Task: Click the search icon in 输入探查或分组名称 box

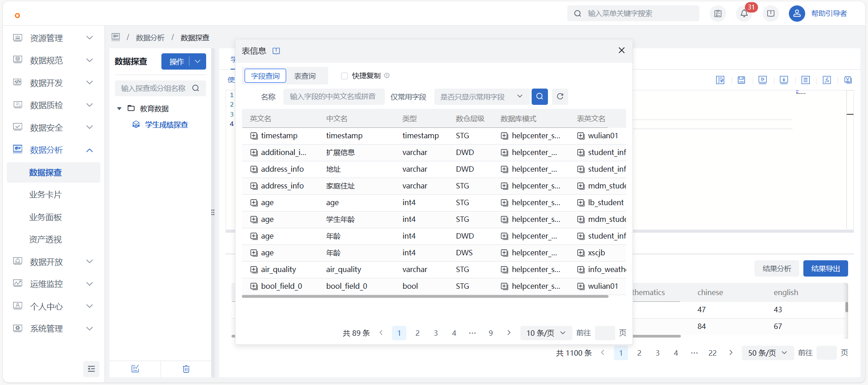Action: pyautogui.click(x=196, y=88)
